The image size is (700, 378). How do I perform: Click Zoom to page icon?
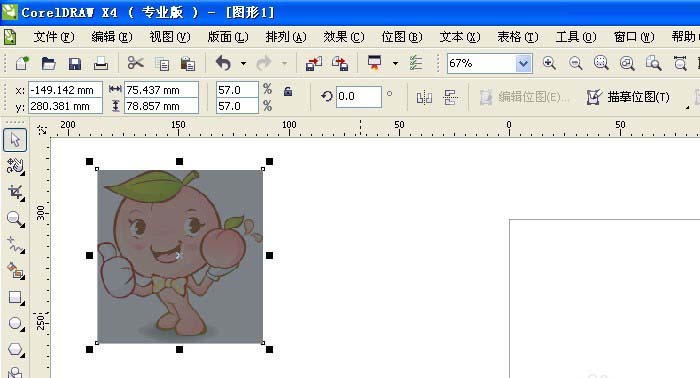tap(654, 63)
